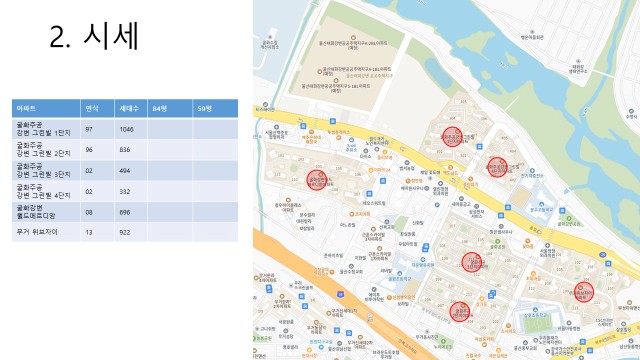Click the route 24 shield on the orange expressway
Screen dimensions: 640x360
pos(340,294)
